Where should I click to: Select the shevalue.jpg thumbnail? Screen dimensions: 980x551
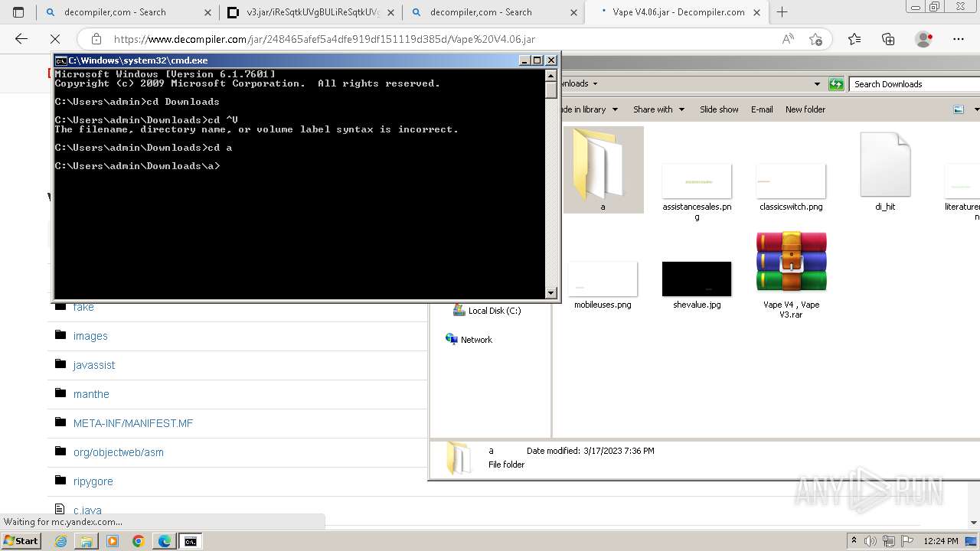(697, 279)
